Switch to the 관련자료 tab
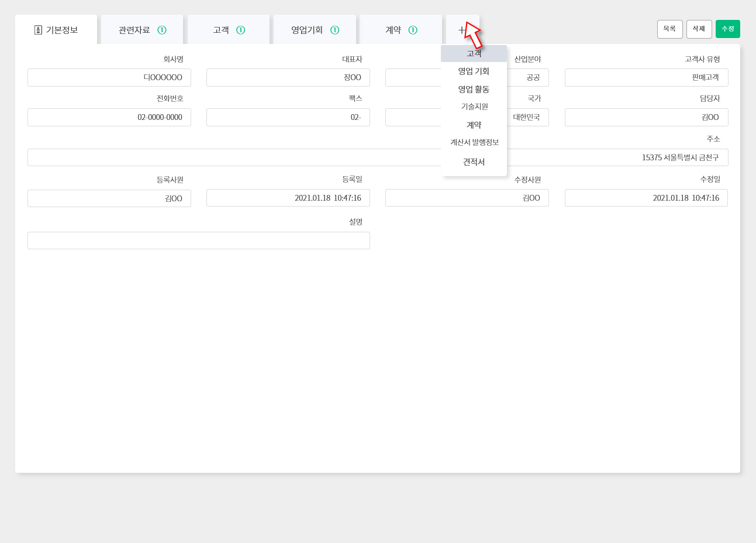The height and width of the screenshot is (543, 756). coord(142,30)
